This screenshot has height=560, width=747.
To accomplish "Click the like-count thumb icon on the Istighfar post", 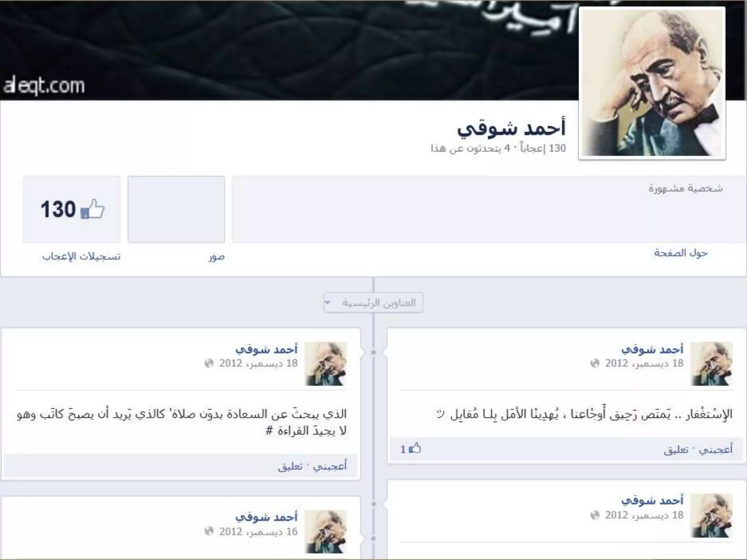I will pyautogui.click(x=415, y=448).
